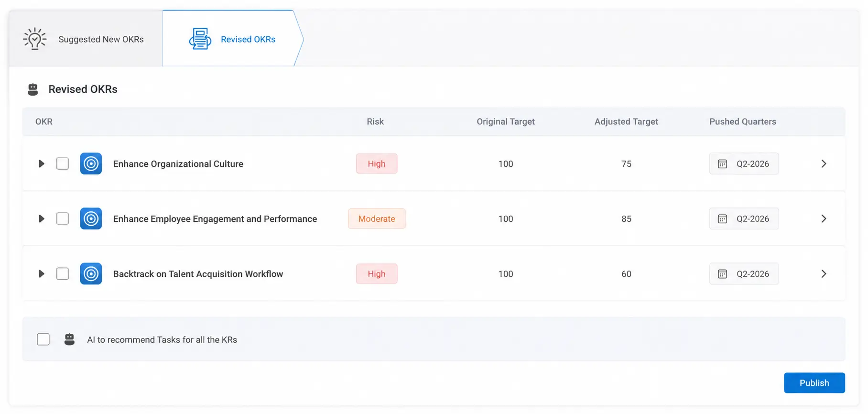Click the Adjusted Target column header
868x414 pixels.
coord(626,121)
